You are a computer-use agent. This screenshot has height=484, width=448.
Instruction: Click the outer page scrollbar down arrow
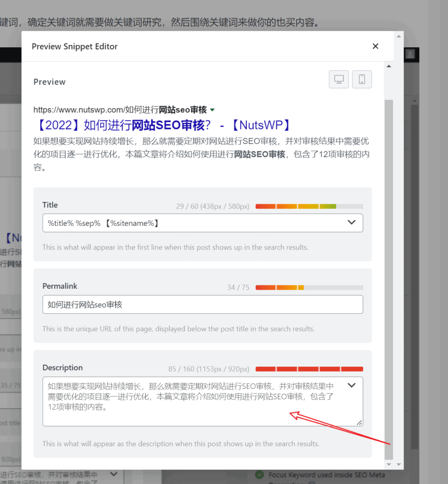click(399, 464)
